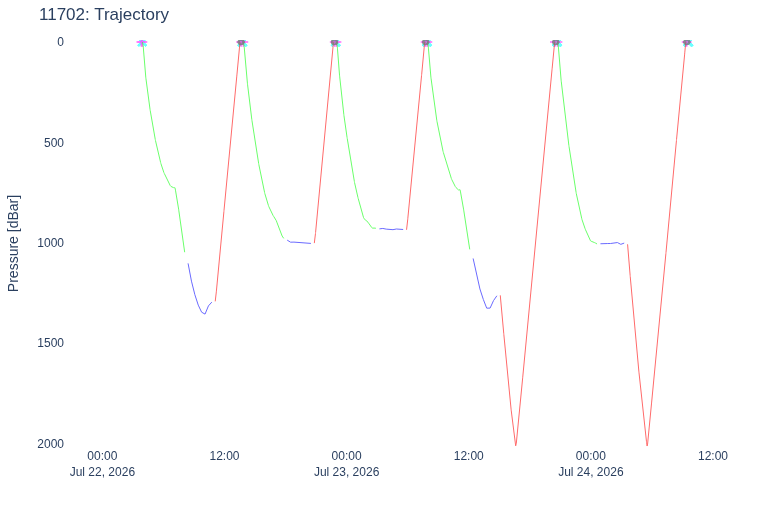The width and height of the screenshot is (780, 515).
Task: Select the "Pressure [dBar]" y-axis label
Action: click(x=13, y=243)
